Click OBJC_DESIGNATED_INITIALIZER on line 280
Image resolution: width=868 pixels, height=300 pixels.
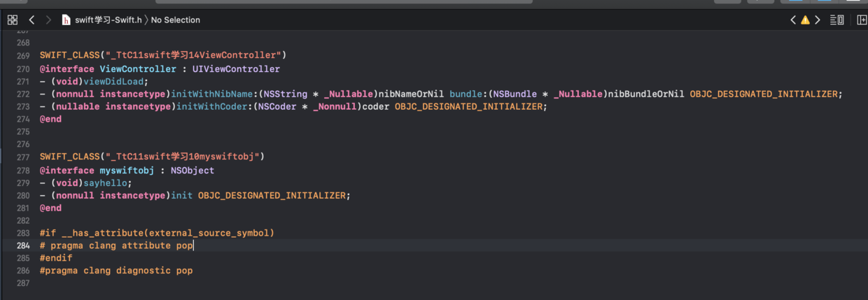(x=272, y=196)
